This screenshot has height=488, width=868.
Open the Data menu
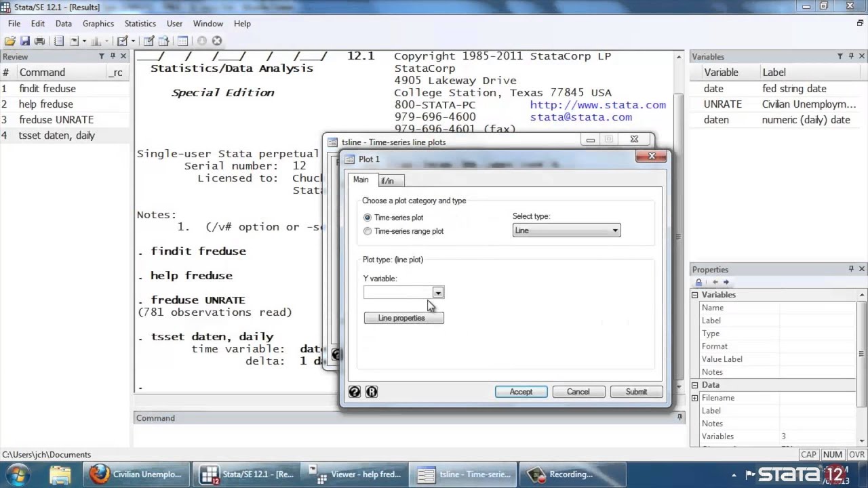[x=64, y=23]
